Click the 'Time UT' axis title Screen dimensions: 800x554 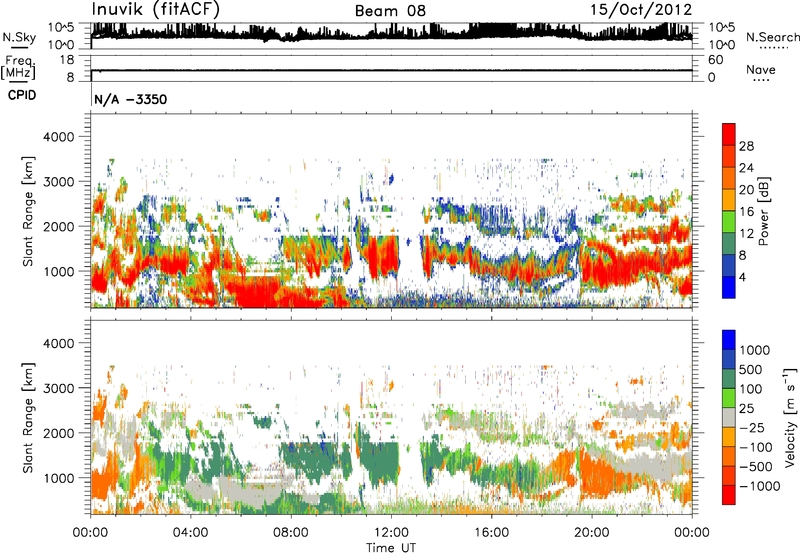(x=391, y=548)
